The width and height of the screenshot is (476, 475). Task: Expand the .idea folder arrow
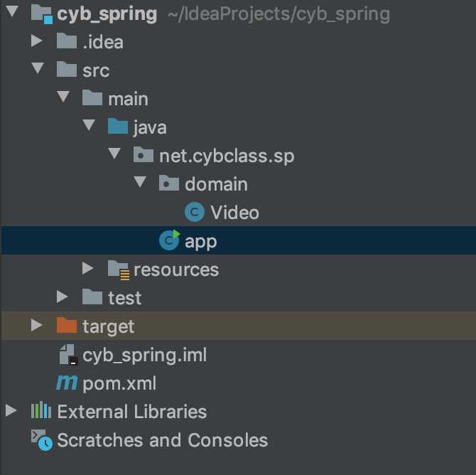pyautogui.click(x=37, y=40)
